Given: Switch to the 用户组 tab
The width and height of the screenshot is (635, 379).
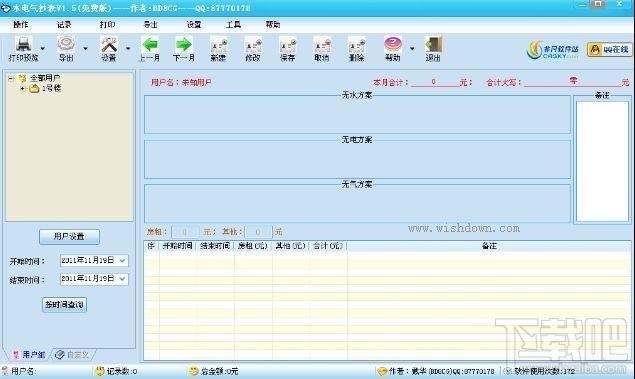Looking at the screenshot, I should click(28, 355).
